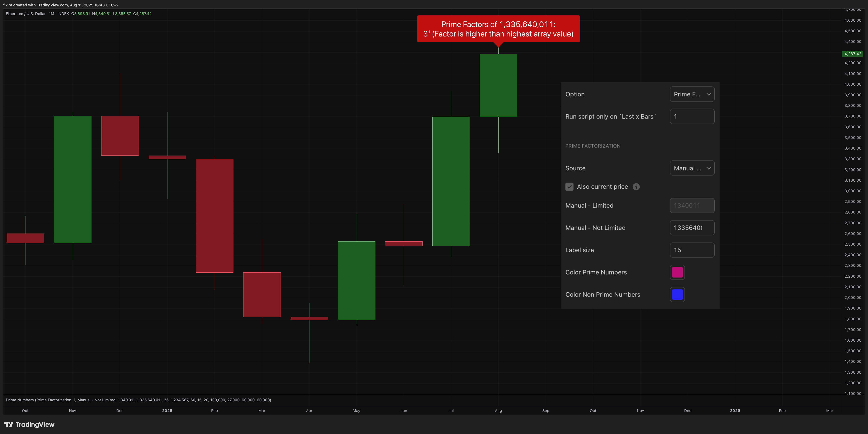The width and height of the screenshot is (868, 434).
Task: Click the Manual - Not Limited input field
Action: [692, 228]
